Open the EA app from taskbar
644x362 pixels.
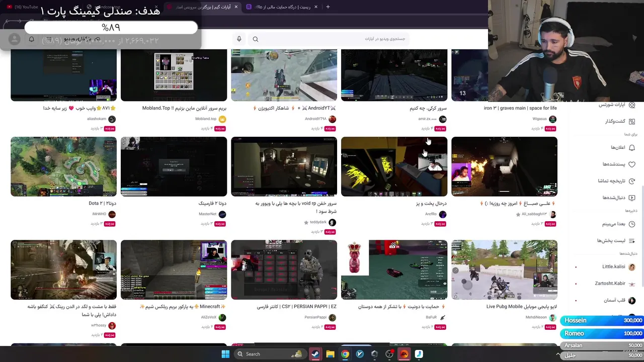(x=404, y=354)
